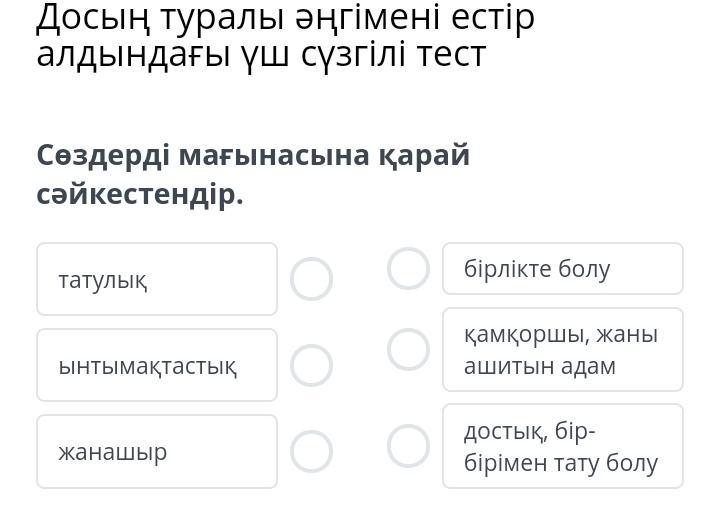
Task: Choose the circle beside достық, бір-бірімен тату болу
Action: [x=408, y=446]
